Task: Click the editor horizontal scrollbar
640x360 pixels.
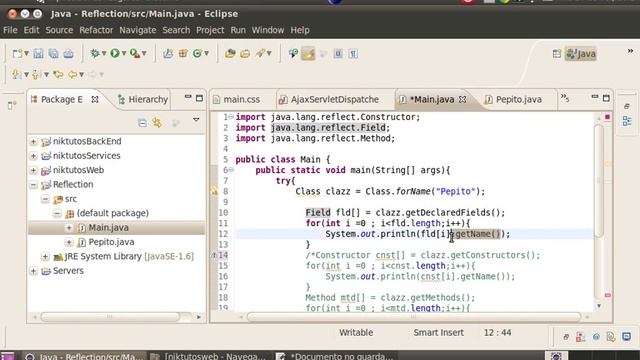Action: tap(413, 317)
